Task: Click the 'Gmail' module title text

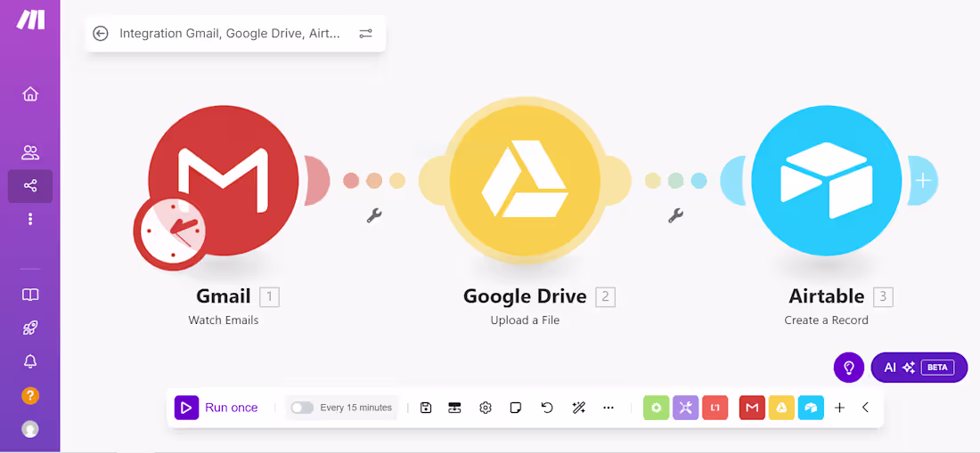Action: (x=223, y=296)
